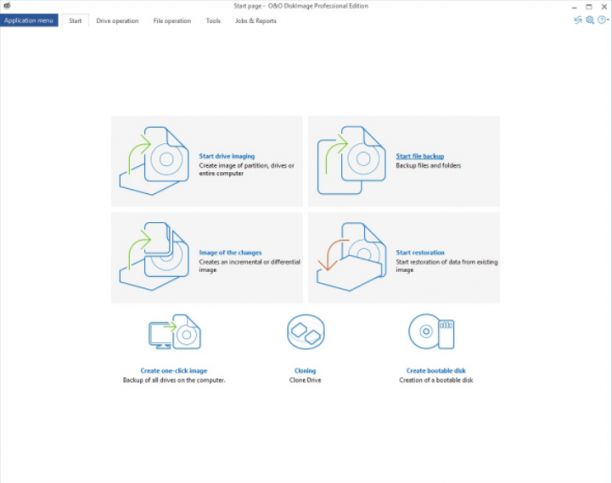
Task: Go to the Jobs & Reports tab
Action: (x=256, y=21)
